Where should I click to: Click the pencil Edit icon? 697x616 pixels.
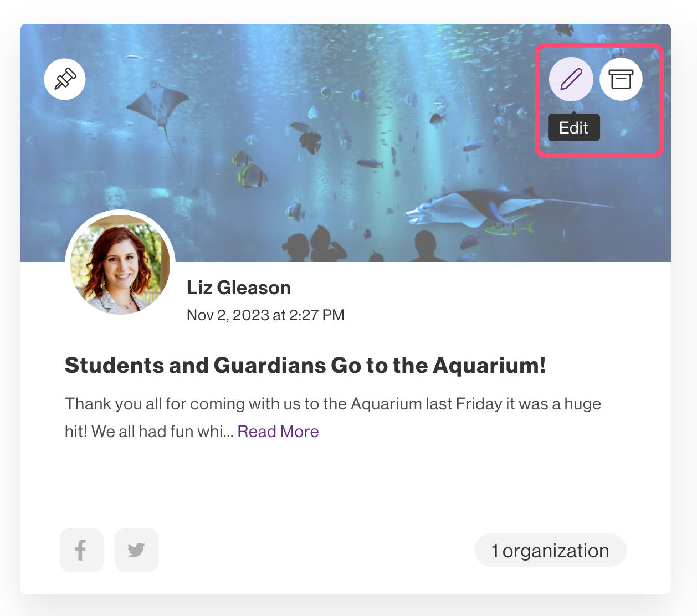571,79
